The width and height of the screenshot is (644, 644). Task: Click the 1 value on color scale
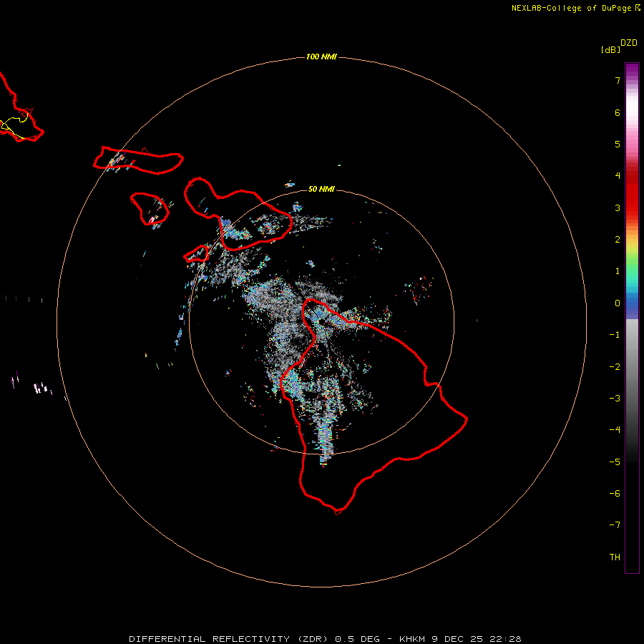[x=618, y=271]
